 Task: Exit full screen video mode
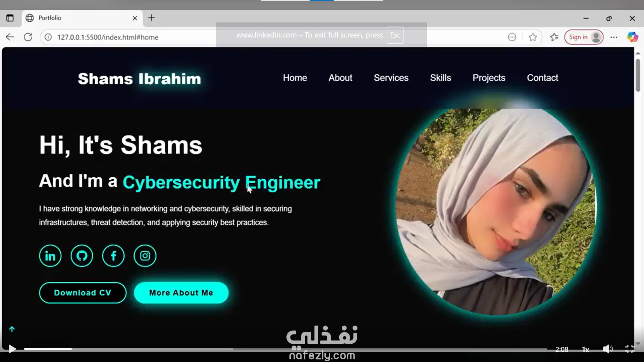(x=630, y=349)
